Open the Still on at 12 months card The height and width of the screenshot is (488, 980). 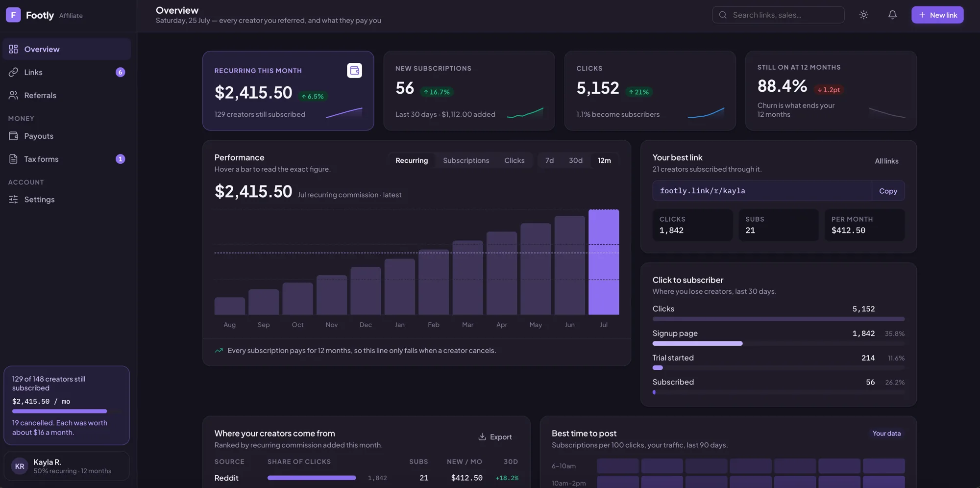[831, 91]
